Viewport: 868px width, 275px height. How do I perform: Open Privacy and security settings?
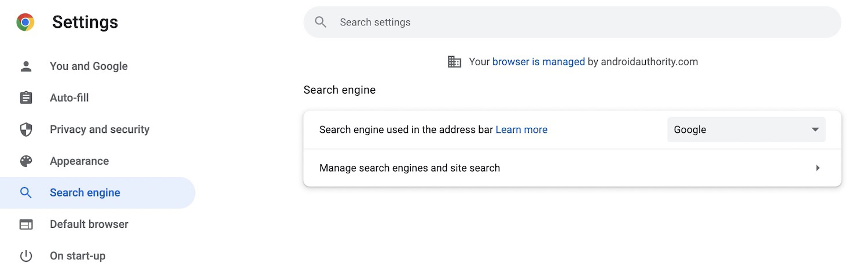click(100, 129)
